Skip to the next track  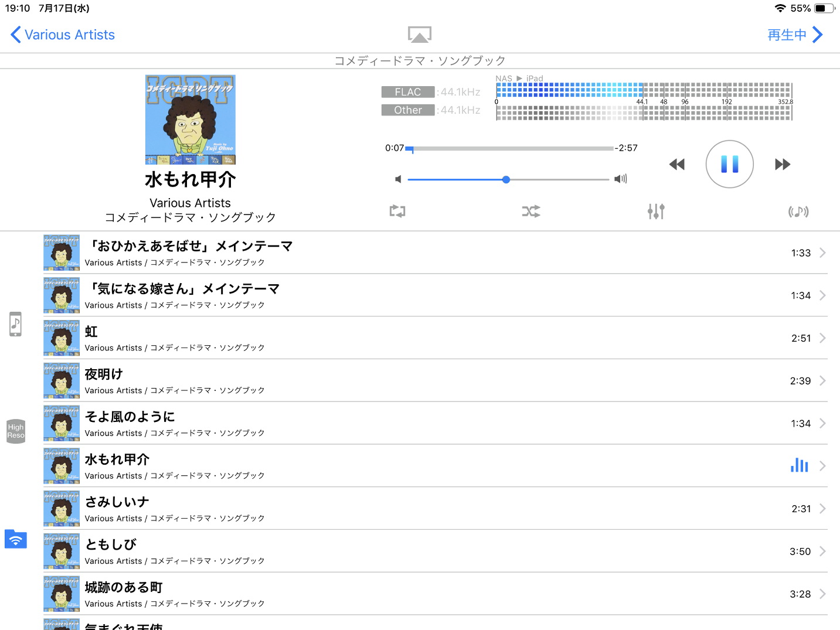tap(782, 164)
